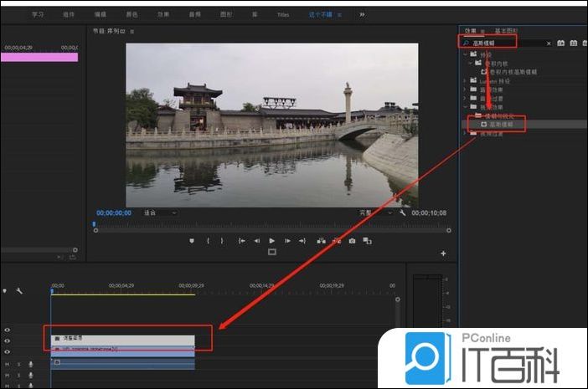Screen dimensions: 588x389
Task: Clear the effects search with X
Action: pyautogui.click(x=549, y=43)
